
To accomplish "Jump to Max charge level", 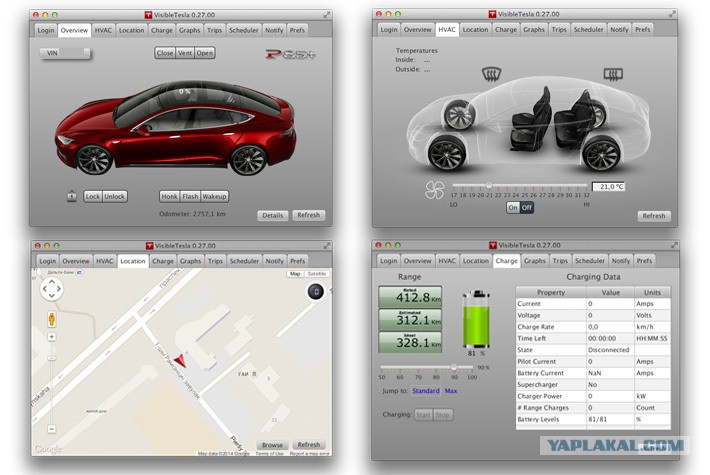I will tap(451, 391).
